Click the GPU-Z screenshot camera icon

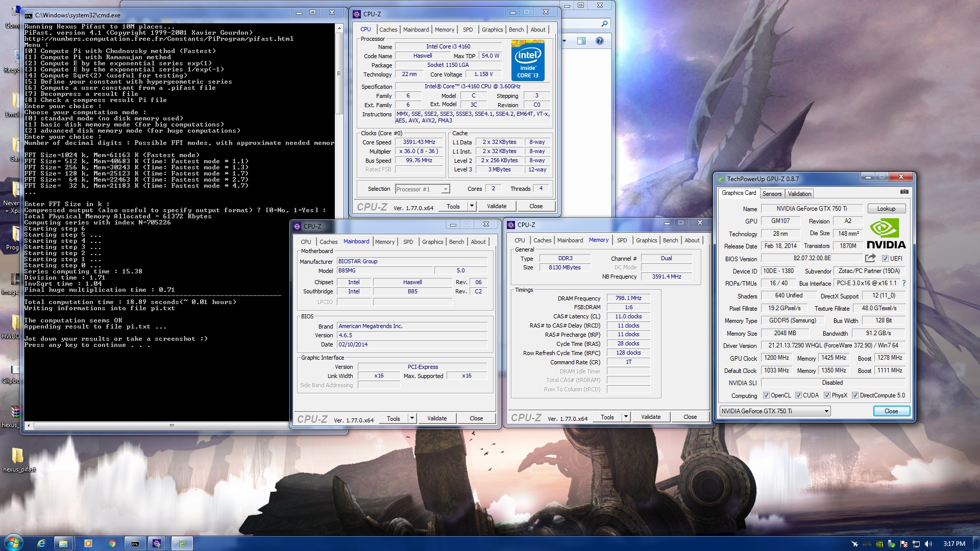tap(904, 192)
